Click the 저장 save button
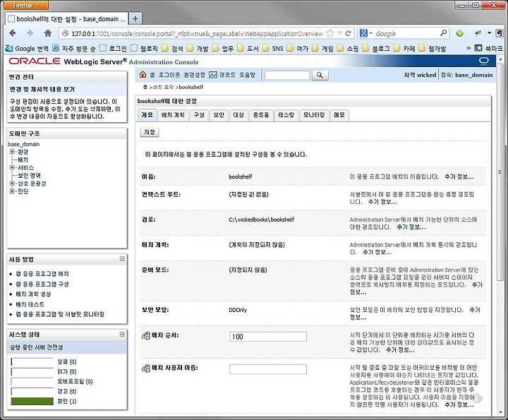The image size is (508, 420). click(x=150, y=132)
